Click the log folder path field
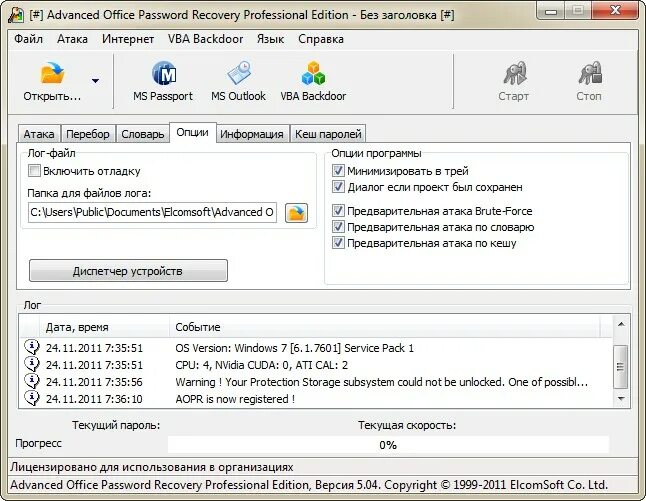 click(152, 212)
